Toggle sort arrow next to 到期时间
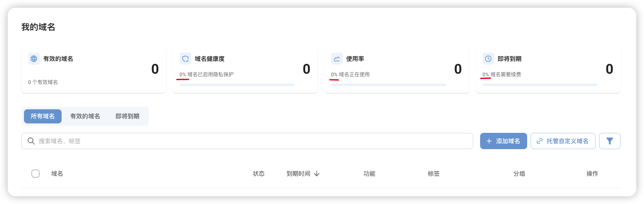This screenshot has height=204, width=644. (317, 174)
